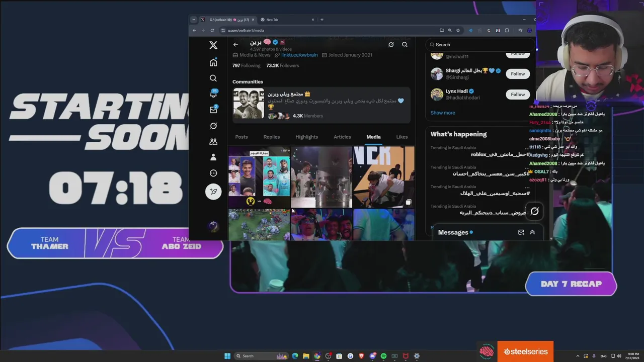Open Communities in the X sidebar

pyautogui.click(x=213, y=142)
